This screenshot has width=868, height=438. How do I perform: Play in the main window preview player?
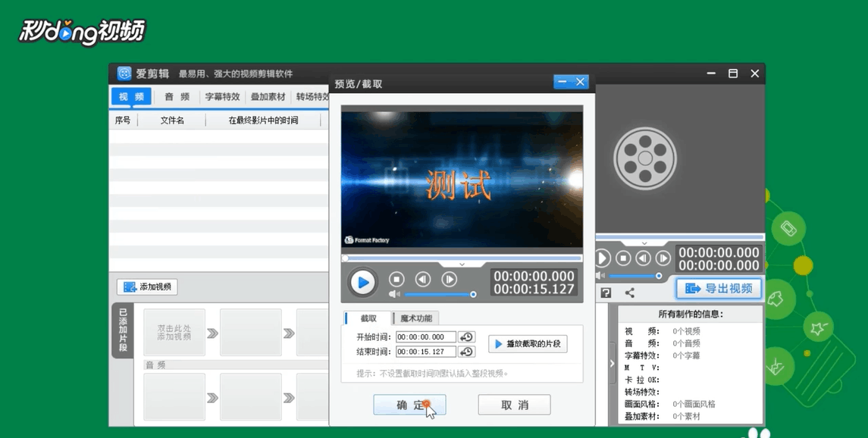pos(602,258)
